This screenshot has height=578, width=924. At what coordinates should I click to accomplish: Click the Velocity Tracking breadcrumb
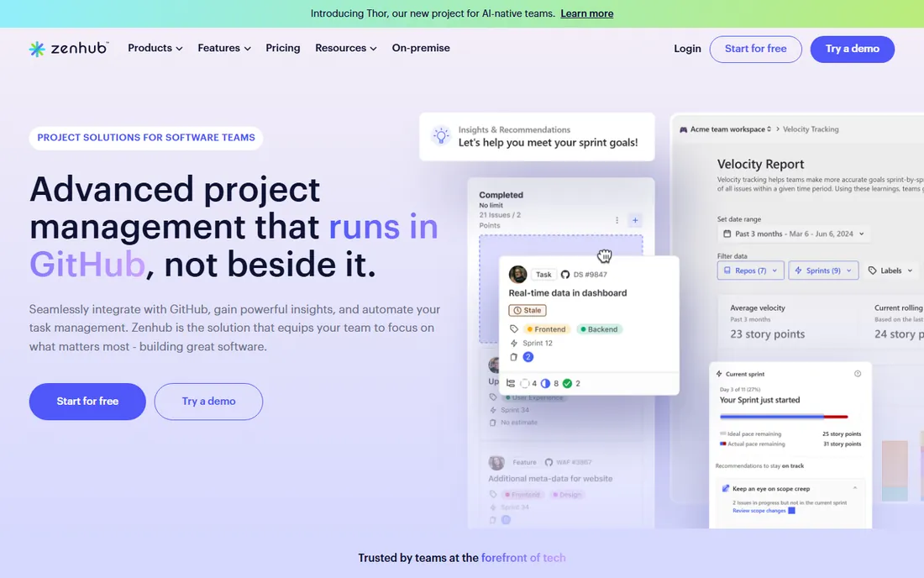point(811,129)
